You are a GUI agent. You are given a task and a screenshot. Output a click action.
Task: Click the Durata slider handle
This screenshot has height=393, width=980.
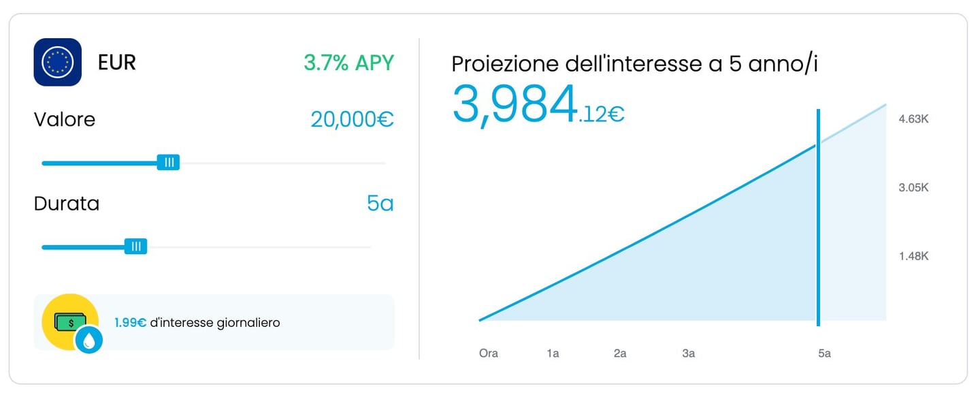137,246
